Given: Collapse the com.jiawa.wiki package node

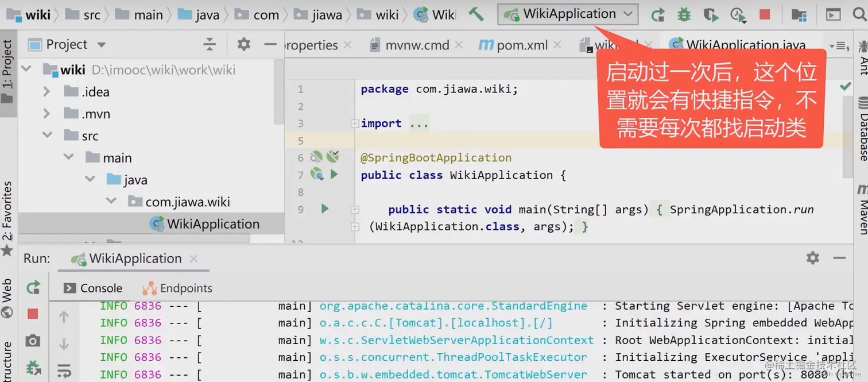Looking at the screenshot, I should (111, 202).
